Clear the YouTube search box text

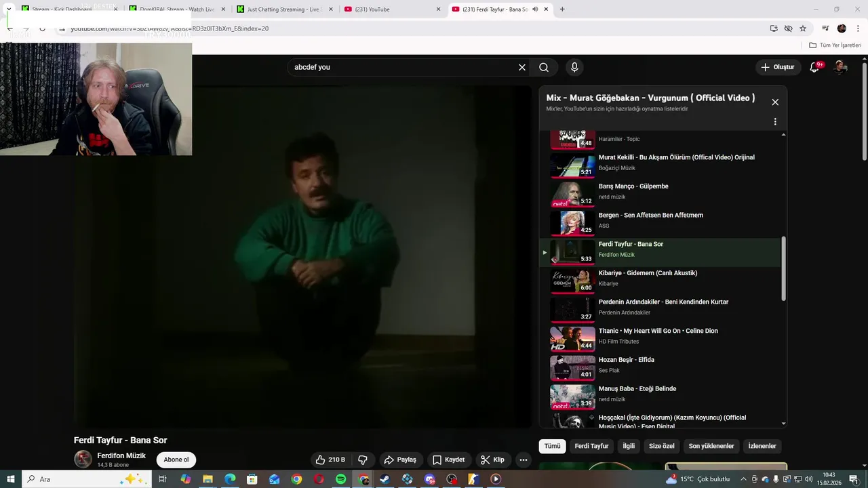coord(522,67)
